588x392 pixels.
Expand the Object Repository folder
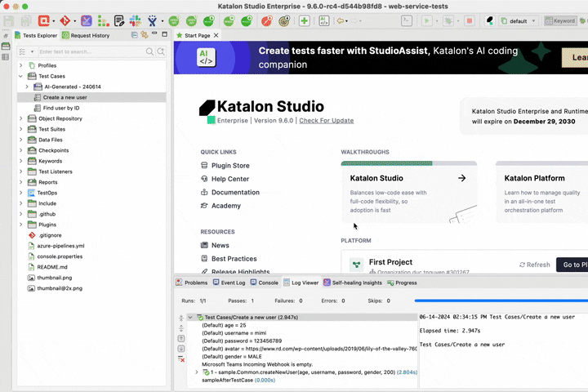click(21, 118)
